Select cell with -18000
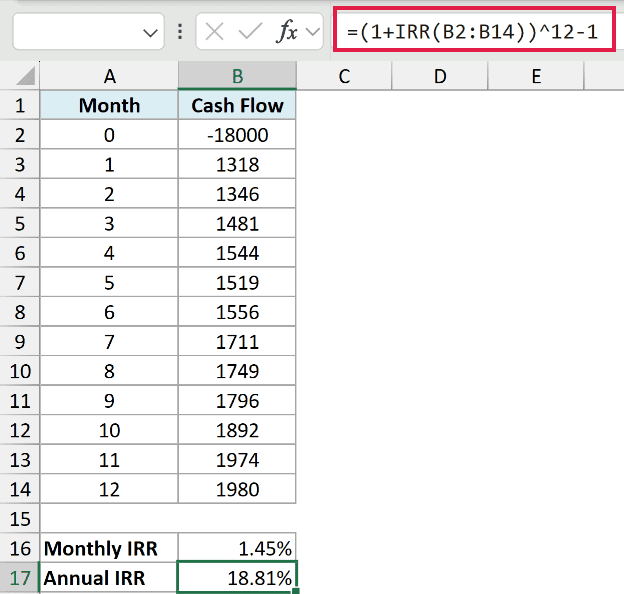The image size is (624, 594). [x=237, y=135]
